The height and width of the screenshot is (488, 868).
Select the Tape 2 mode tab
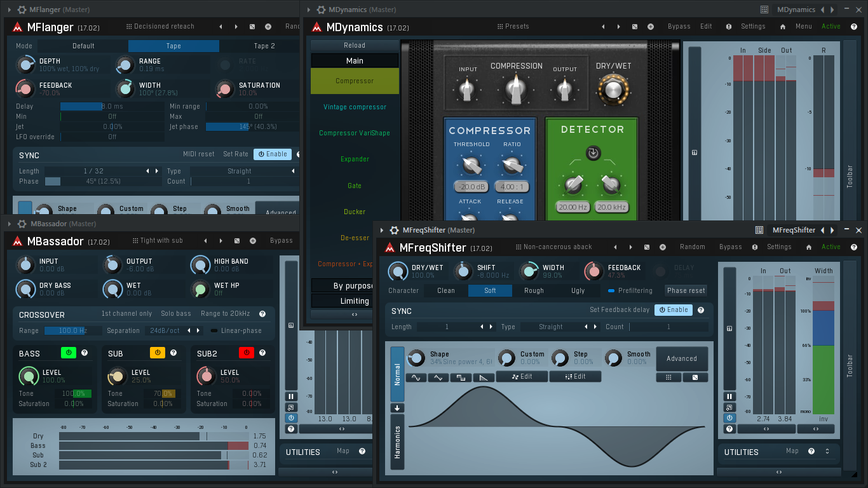(264, 46)
